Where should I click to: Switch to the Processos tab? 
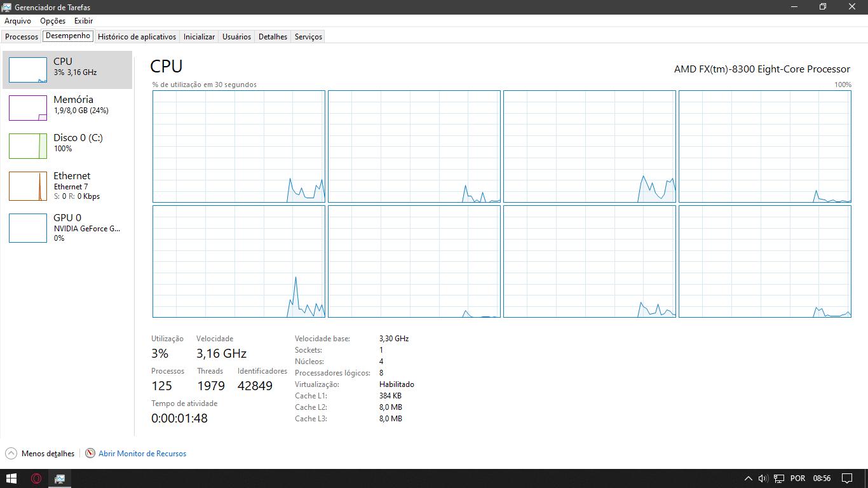(22, 37)
